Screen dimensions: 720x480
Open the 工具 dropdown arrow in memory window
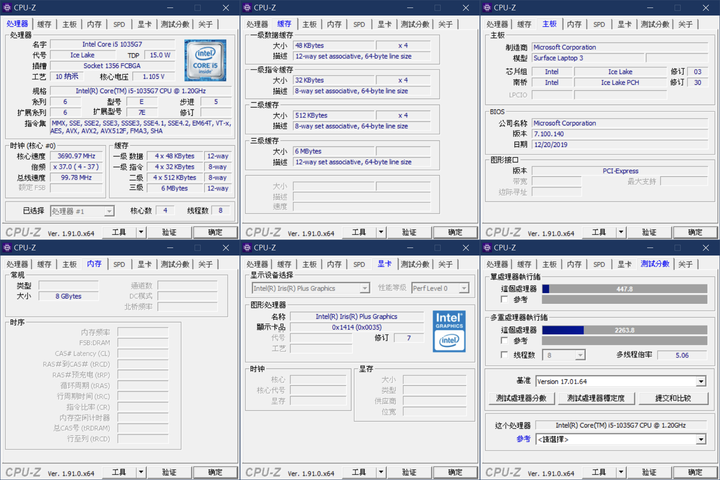[x=141, y=472]
